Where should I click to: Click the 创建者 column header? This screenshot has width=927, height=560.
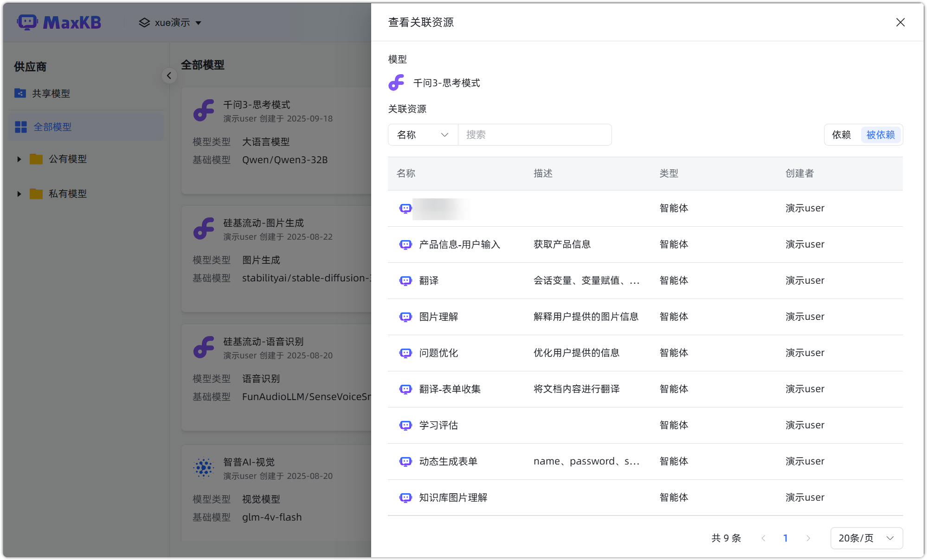(799, 173)
